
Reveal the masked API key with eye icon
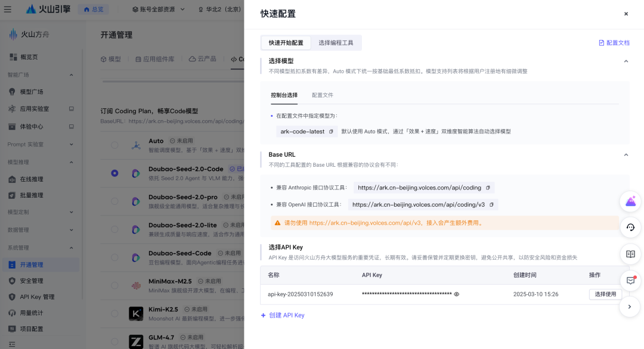click(456, 294)
